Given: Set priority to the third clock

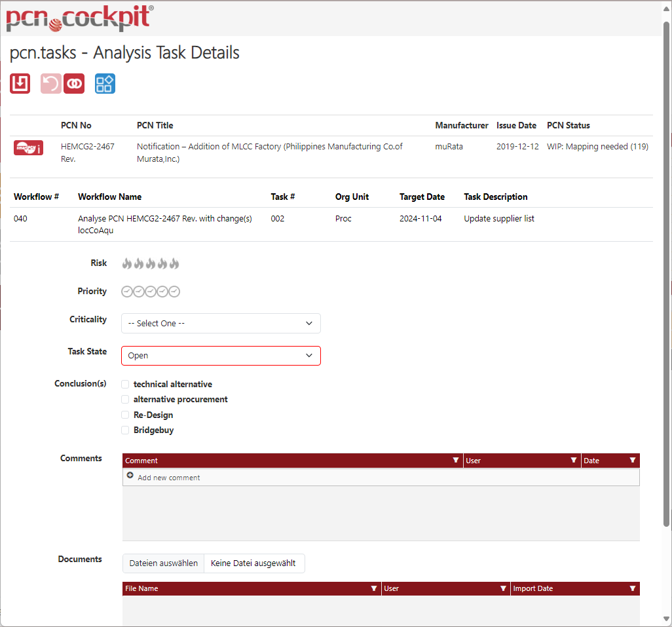Looking at the screenshot, I should (151, 292).
